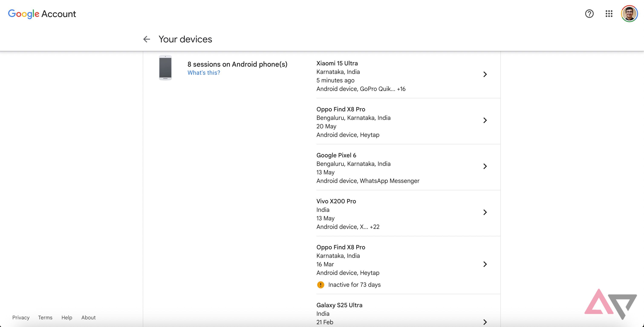Expand the Galaxy S25 Ultra session details
644x327 pixels.
[x=485, y=322]
